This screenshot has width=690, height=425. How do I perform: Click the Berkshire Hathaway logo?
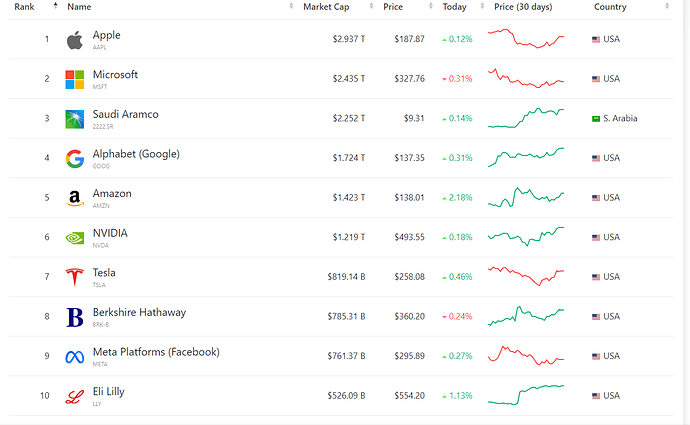coord(75,317)
